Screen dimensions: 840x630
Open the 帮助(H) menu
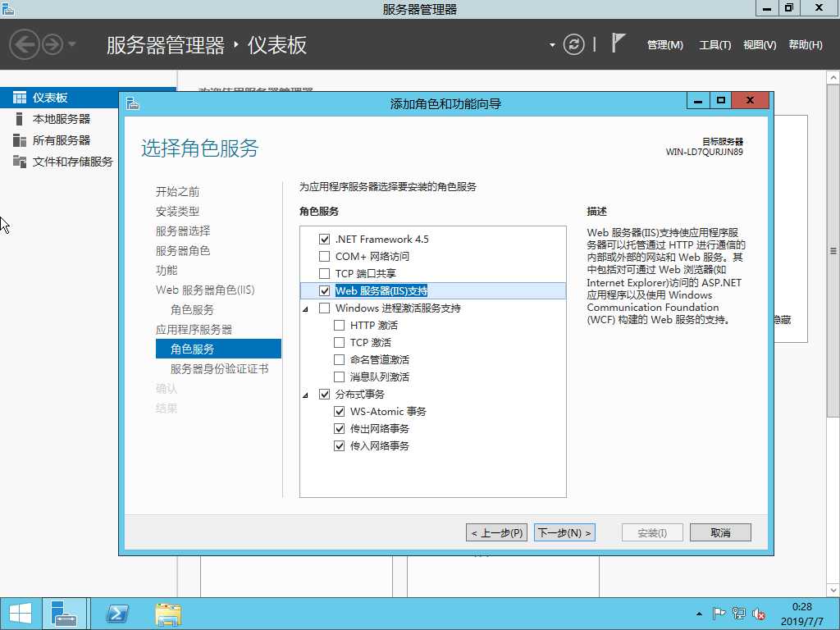coord(806,45)
